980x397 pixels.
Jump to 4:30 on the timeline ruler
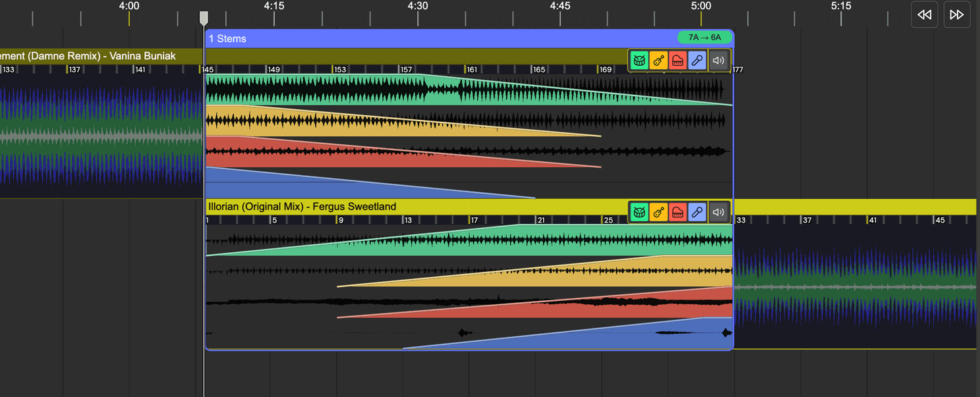tap(418, 7)
